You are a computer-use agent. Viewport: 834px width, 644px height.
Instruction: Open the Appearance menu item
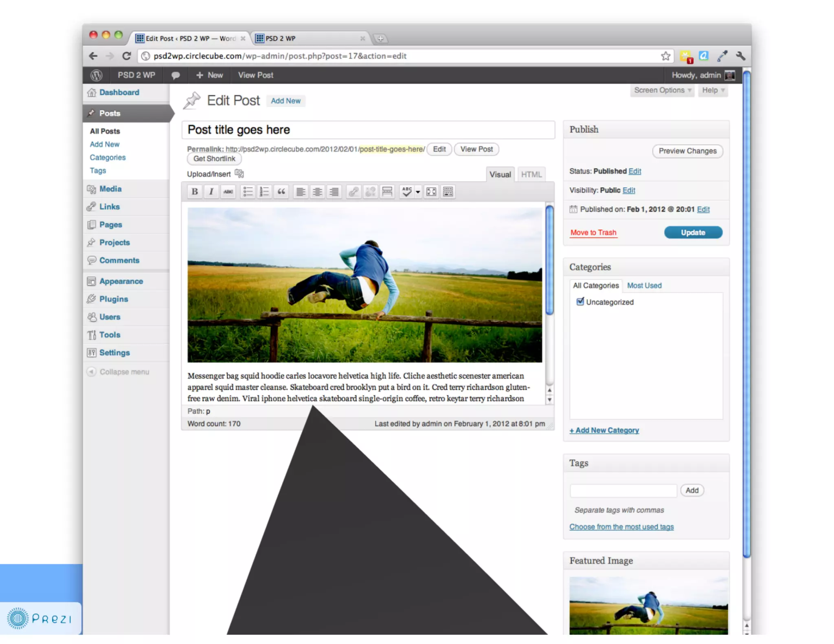[x=126, y=281]
